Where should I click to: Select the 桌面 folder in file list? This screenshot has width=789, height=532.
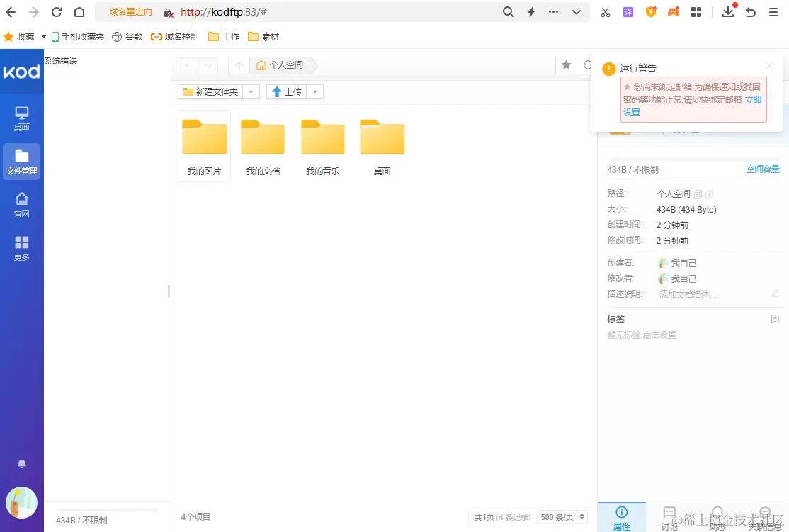382,146
